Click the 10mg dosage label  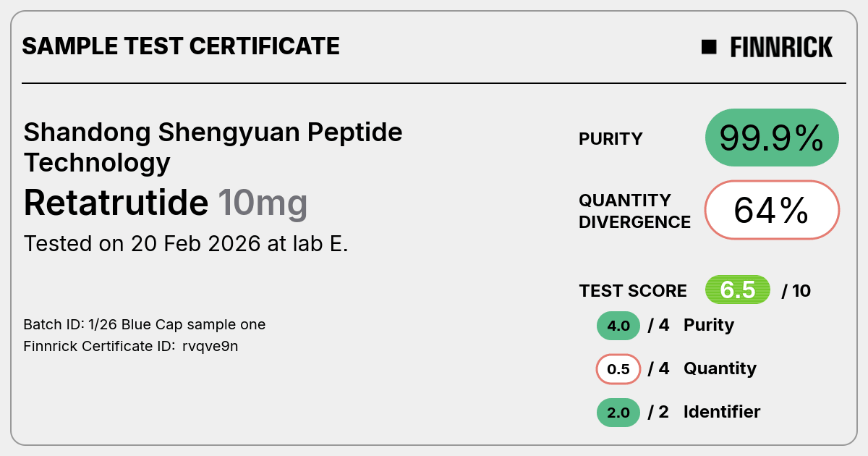(263, 204)
